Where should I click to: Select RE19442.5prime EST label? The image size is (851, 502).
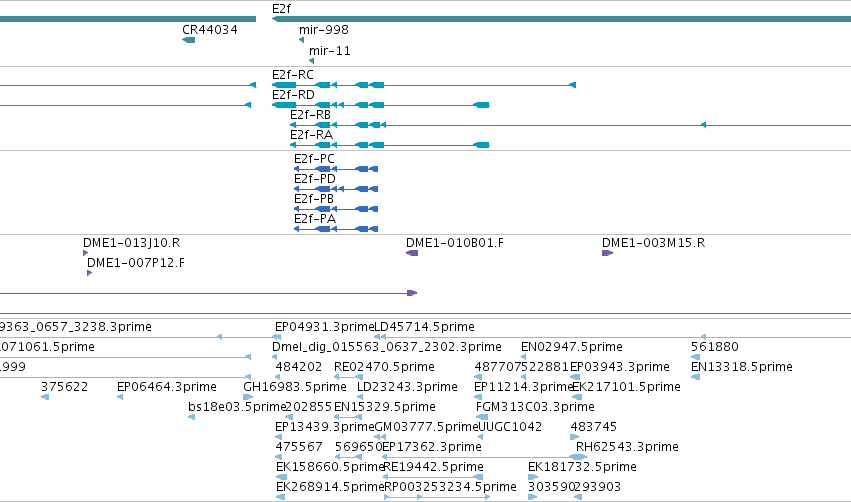pyautogui.click(x=434, y=468)
